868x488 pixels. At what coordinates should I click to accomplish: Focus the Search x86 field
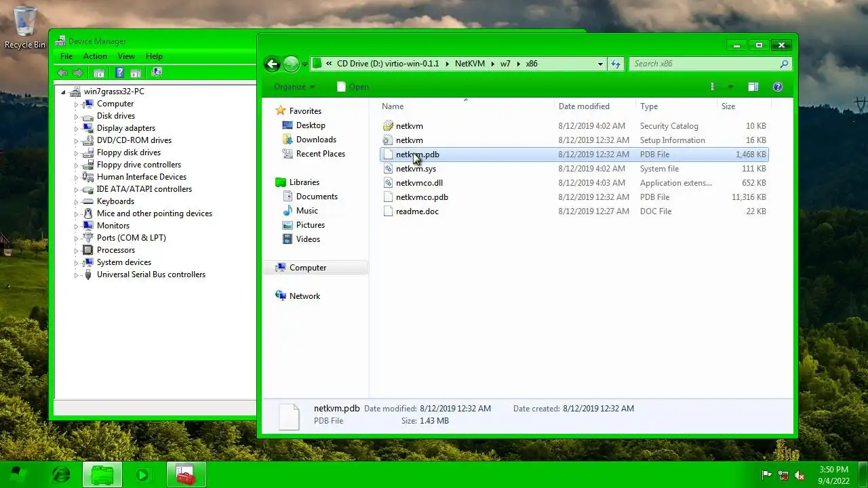710,64
